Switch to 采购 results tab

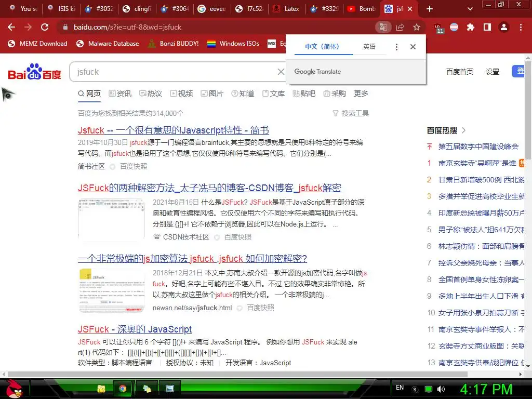pyautogui.click(x=335, y=94)
